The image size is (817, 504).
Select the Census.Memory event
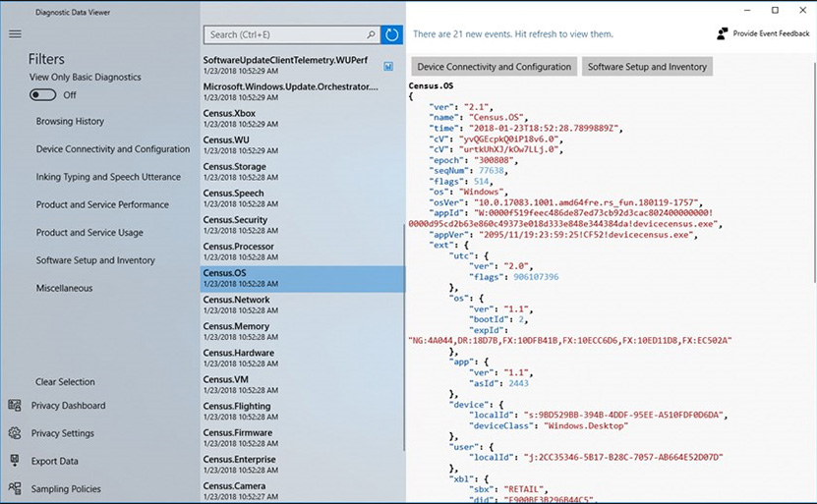coord(302,331)
